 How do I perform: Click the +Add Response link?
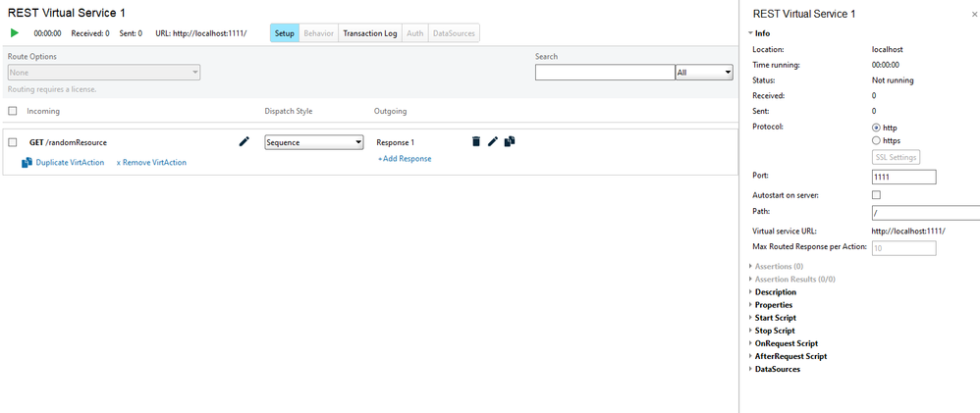click(x=405, y=159)
